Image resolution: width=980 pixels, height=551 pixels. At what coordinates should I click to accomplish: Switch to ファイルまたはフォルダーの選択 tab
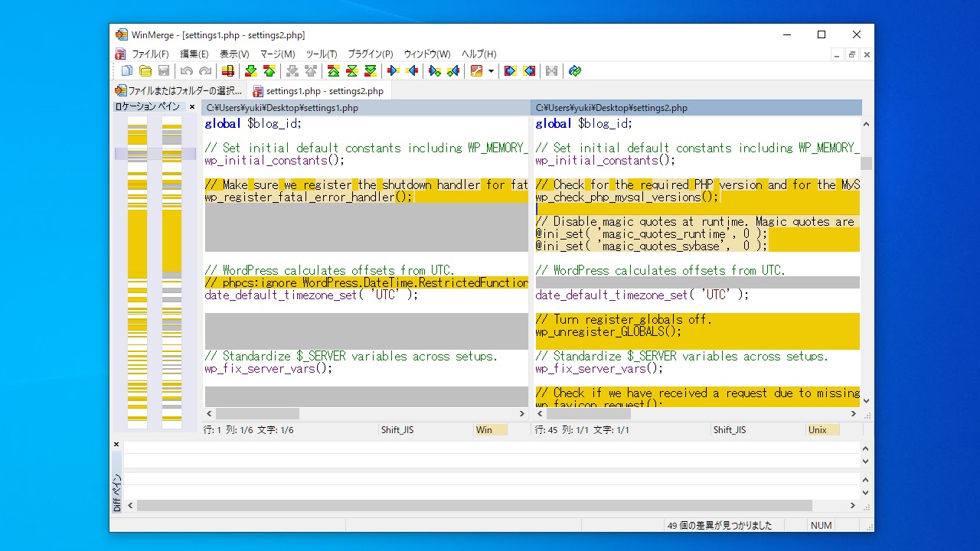[179, 90]
